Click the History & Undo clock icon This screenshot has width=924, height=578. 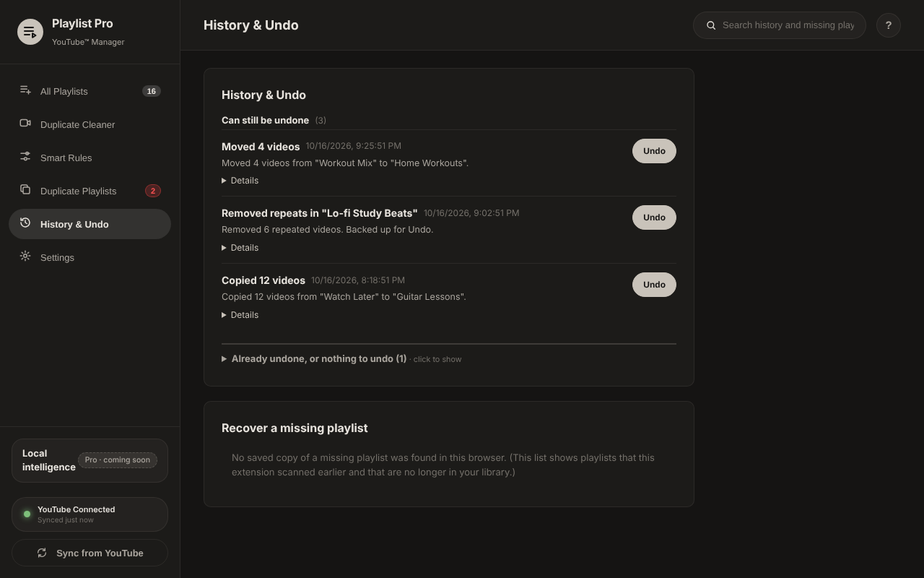[25, 223]
